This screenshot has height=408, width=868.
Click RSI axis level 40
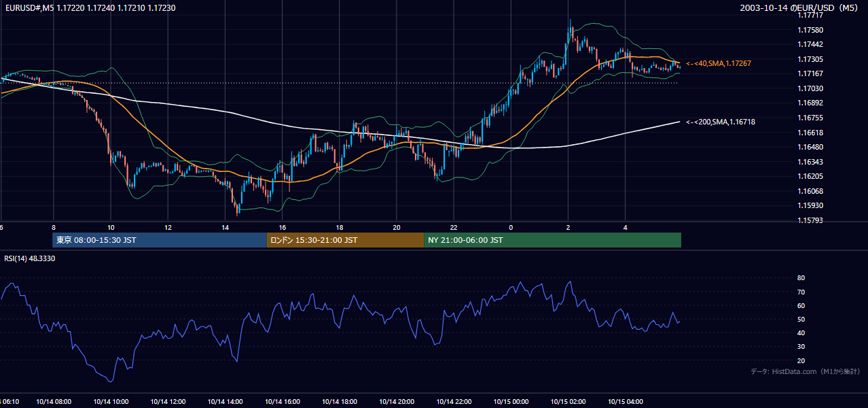[x=801, y=333]
